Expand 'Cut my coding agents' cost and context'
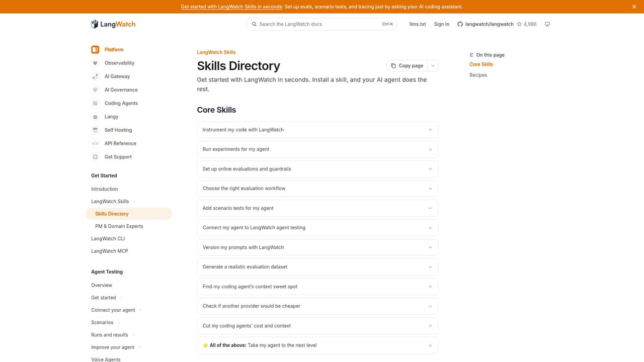This screenshot has height=362, width=644. tap(317, 326)
